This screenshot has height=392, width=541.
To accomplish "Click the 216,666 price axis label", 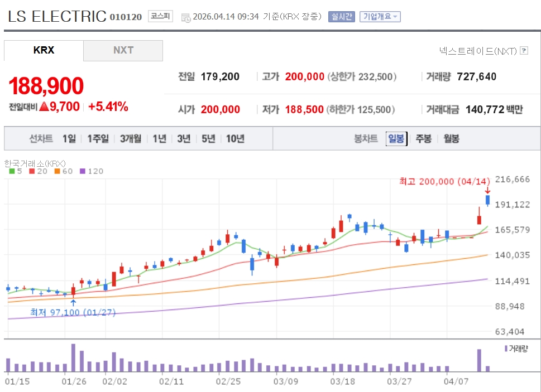I will [513, 179].
